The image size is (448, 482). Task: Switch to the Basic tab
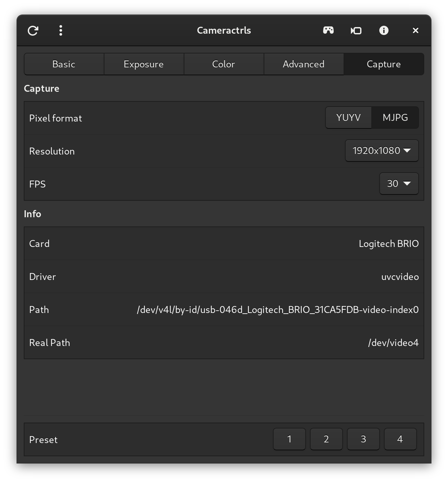(64, 64)
